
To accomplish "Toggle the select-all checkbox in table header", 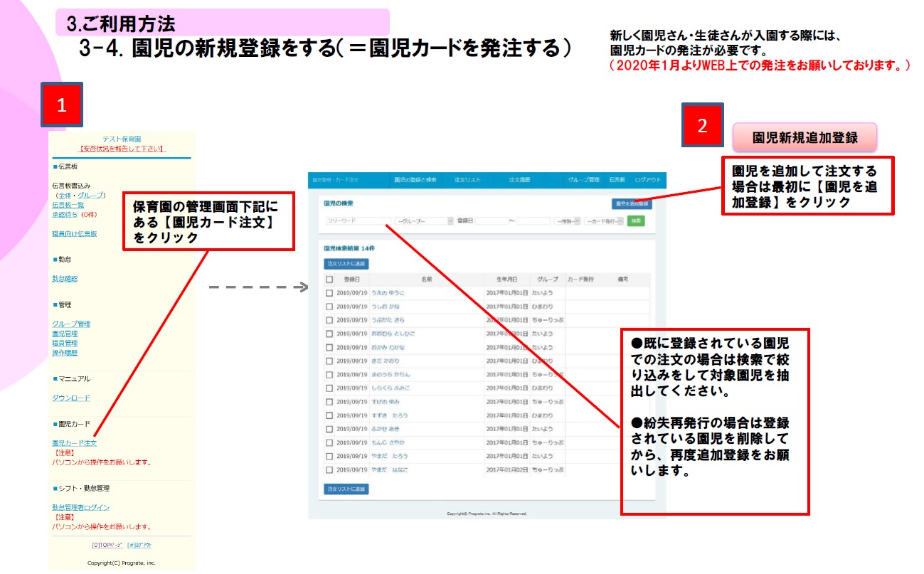I will [329, 280].
